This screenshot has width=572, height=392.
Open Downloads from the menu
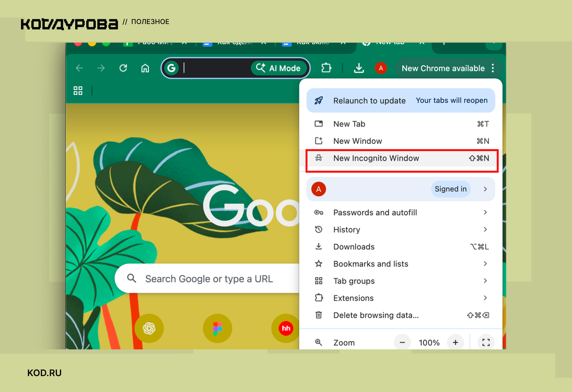[400, 247]
